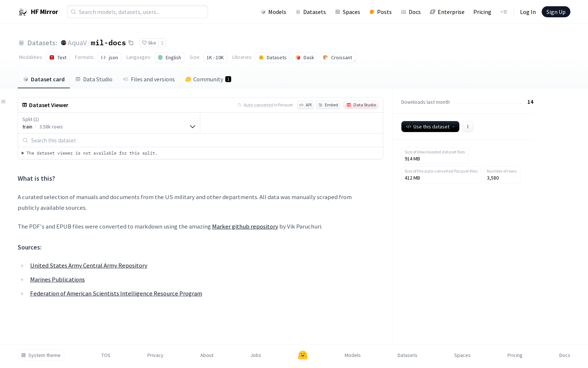Copy dataset name with the copy icon

131,43
